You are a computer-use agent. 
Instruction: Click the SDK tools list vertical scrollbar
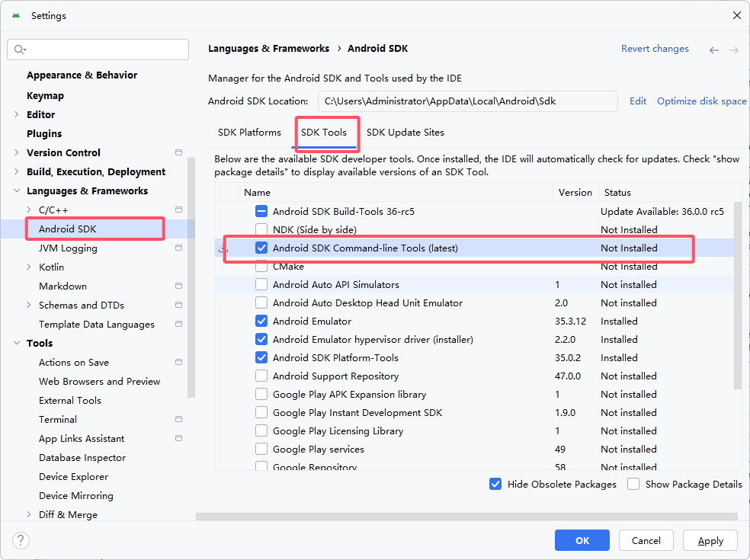click(738, 296)
